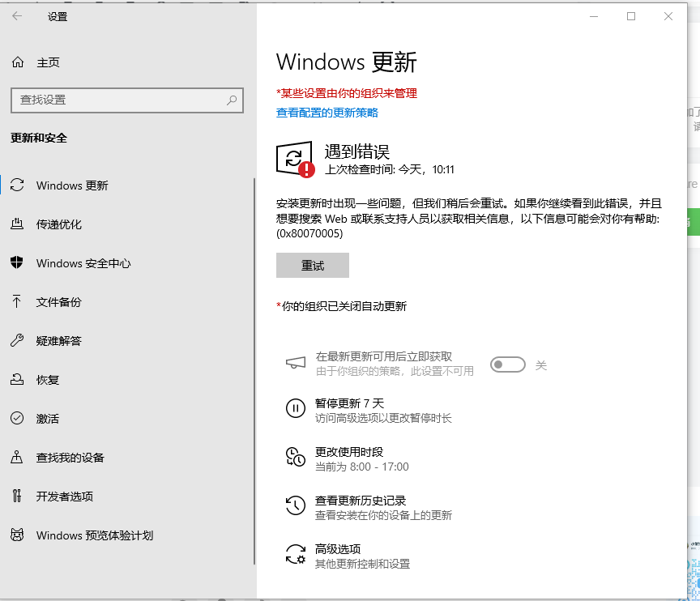Image resolution: width=700 pixels, height=601 pixels.
Task: Select the 文件备份 upload arrow icon
Action: pyautogui.click(x=16, y=301)
